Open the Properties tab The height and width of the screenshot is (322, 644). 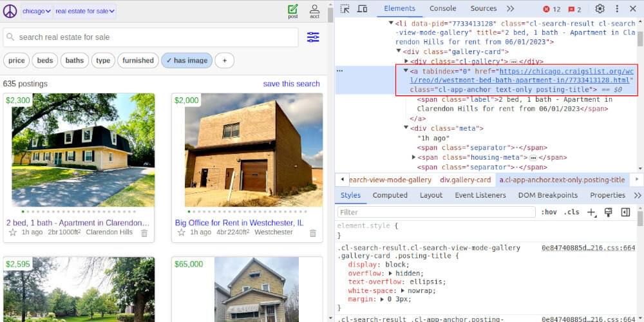tap(607, 196)
